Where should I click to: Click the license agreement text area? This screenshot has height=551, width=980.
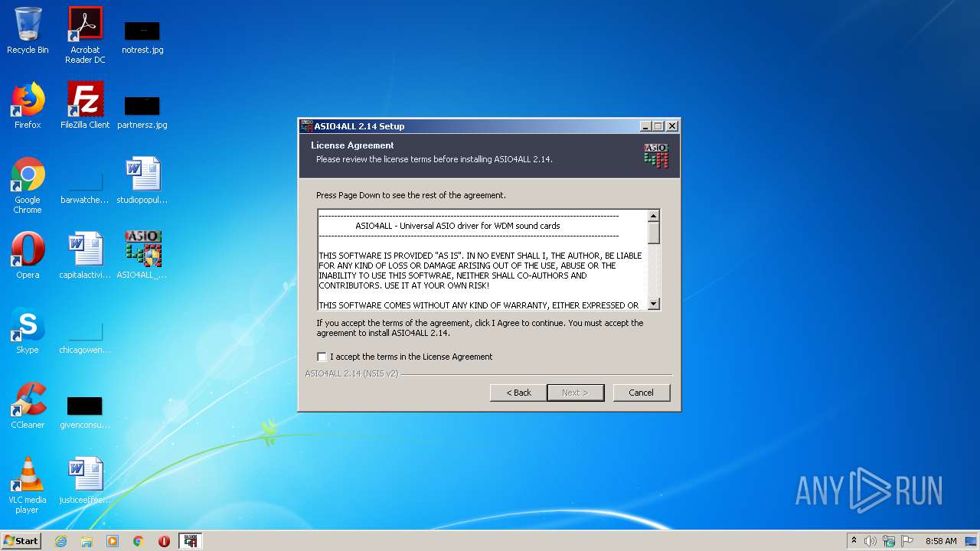pyautogui.click(x=482, y=260)
